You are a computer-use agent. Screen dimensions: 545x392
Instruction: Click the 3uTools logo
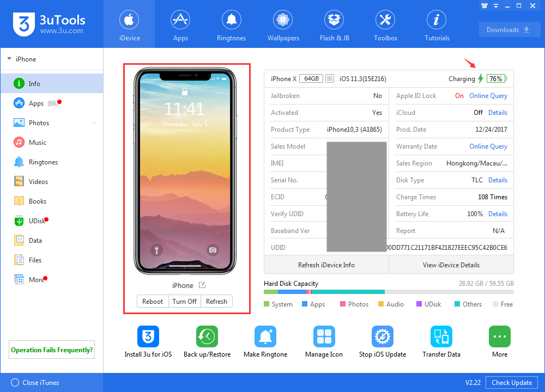(49, 24)
